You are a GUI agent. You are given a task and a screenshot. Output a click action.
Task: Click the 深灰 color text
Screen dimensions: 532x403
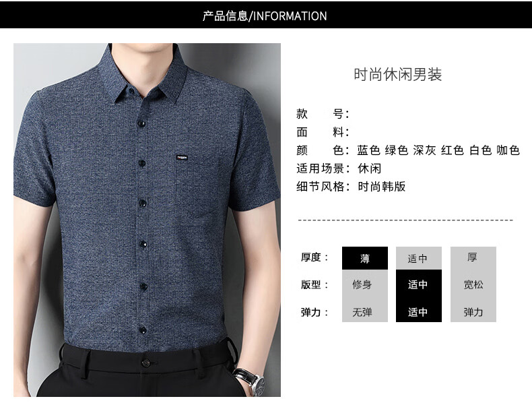click(424, 150)
